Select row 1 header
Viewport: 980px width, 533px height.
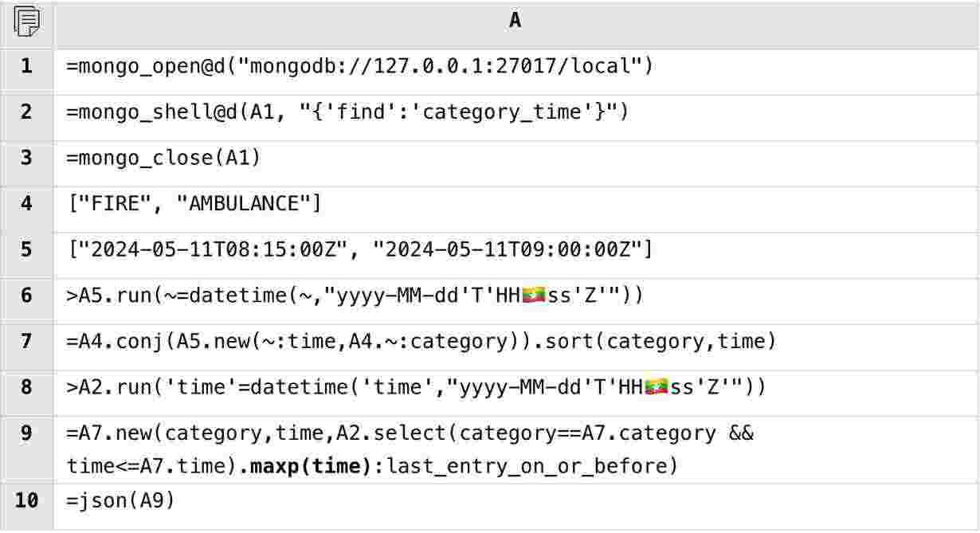(26, 66)
